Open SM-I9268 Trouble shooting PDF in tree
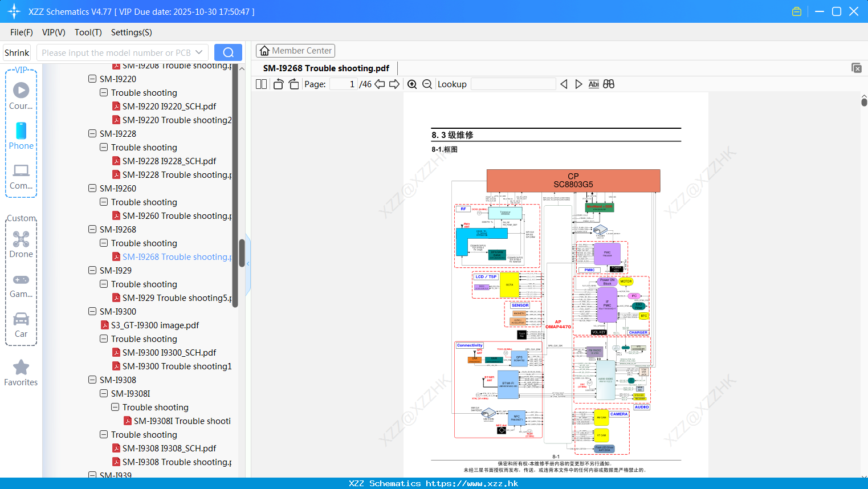Image resolution: width=868 pixels, height=489 pixels. click(177, 257)
